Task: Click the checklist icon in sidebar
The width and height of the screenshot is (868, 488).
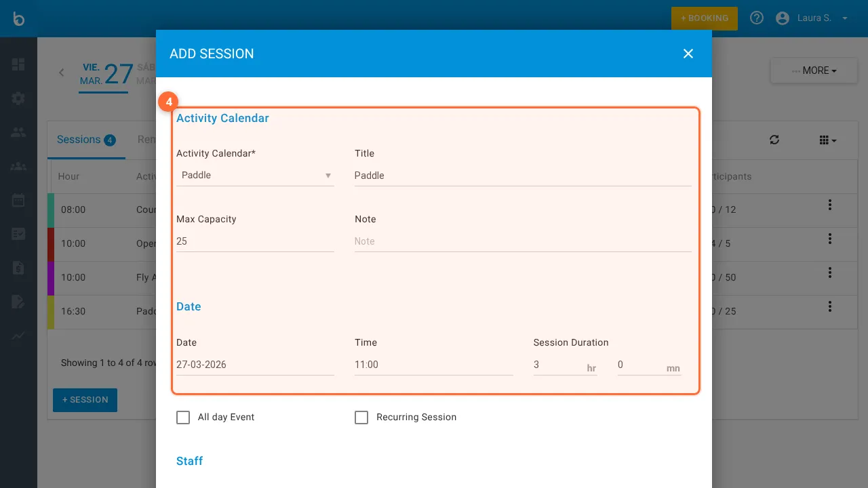Action: pos(18,234)
